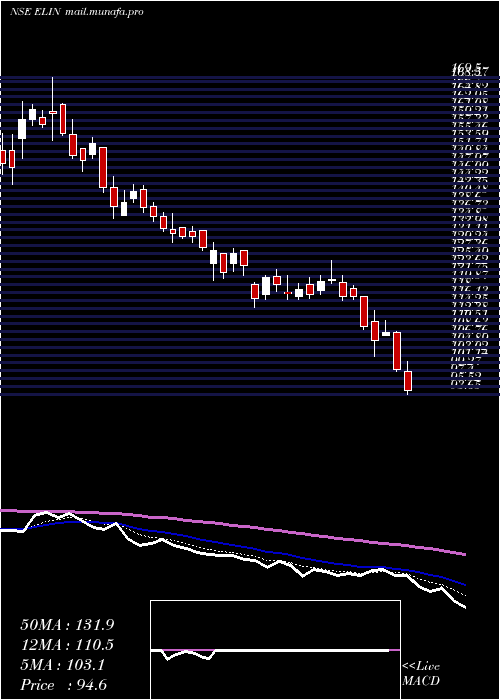Viewport: 500px width, 700px height.
Task: Click the '5MA : 103.1' value
Action: [62, 665]
